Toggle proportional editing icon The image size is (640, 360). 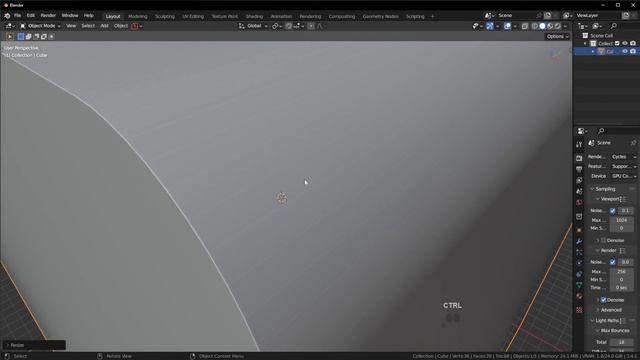pos(311,26)
